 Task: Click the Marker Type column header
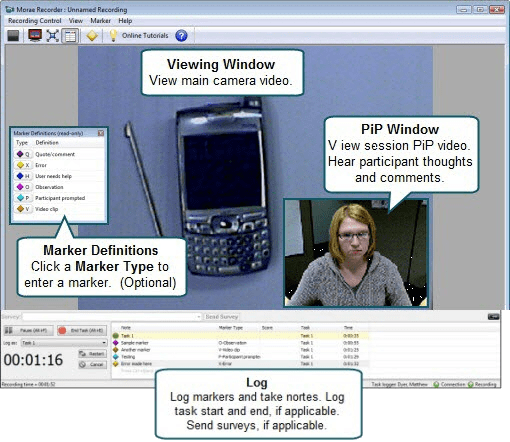231,328
